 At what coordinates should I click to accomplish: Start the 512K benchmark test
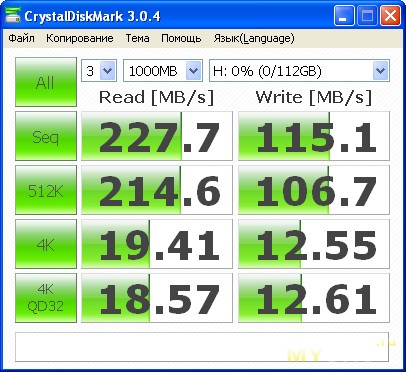pyautogui.click(x=46, y=190)
